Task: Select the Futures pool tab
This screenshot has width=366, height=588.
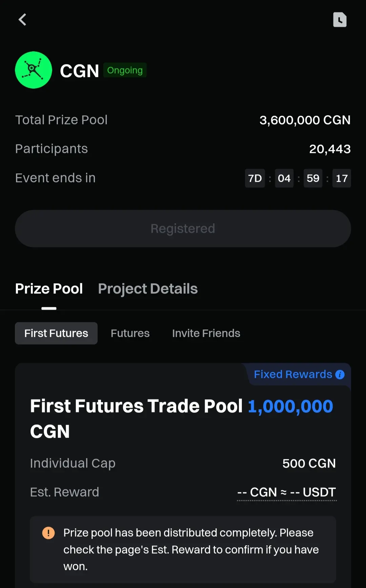Action: pyautogui.click(x=130, y=334)
